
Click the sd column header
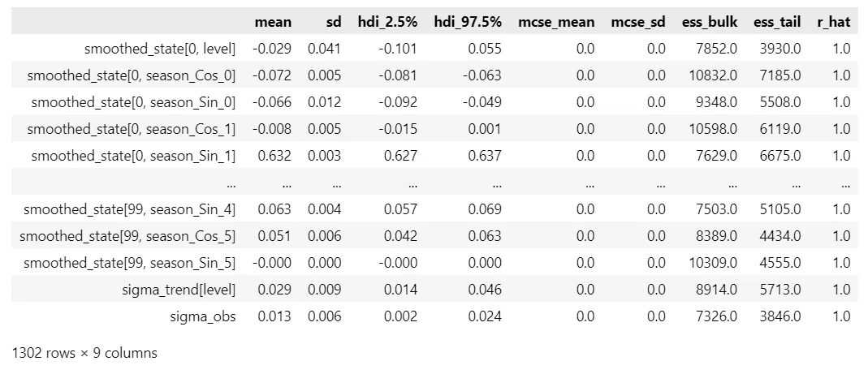(x=334, y=22)
